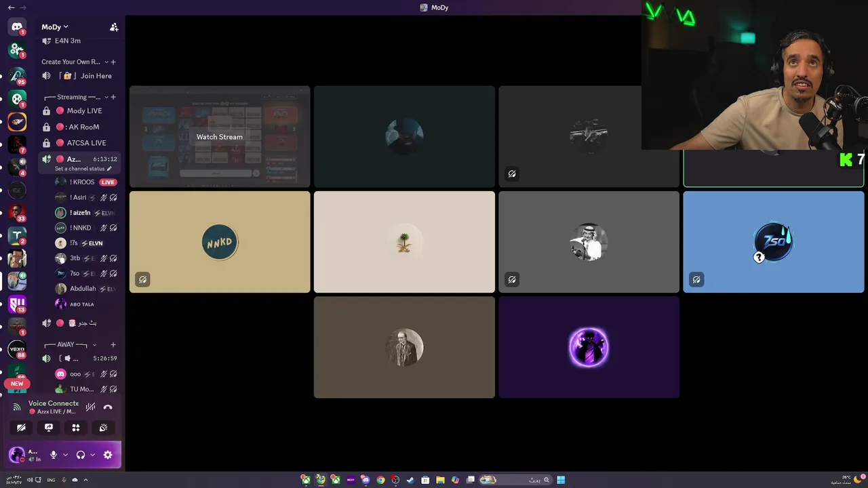Open the MoDy server dropdown menu
Image resolution: width=868 pixels, height=488 pixels.
[55, 27]
